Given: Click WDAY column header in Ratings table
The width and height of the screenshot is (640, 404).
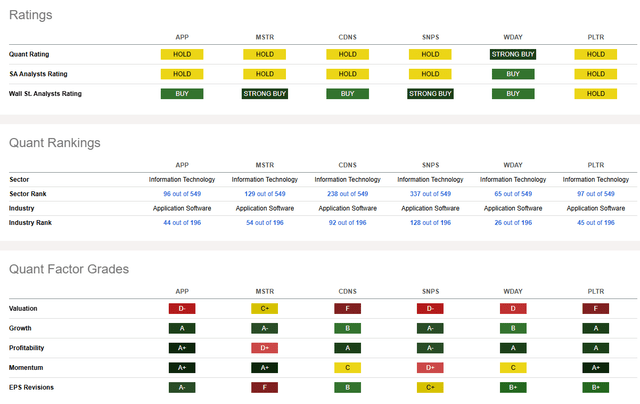Looking at the screenshot, I should [513, 37].
